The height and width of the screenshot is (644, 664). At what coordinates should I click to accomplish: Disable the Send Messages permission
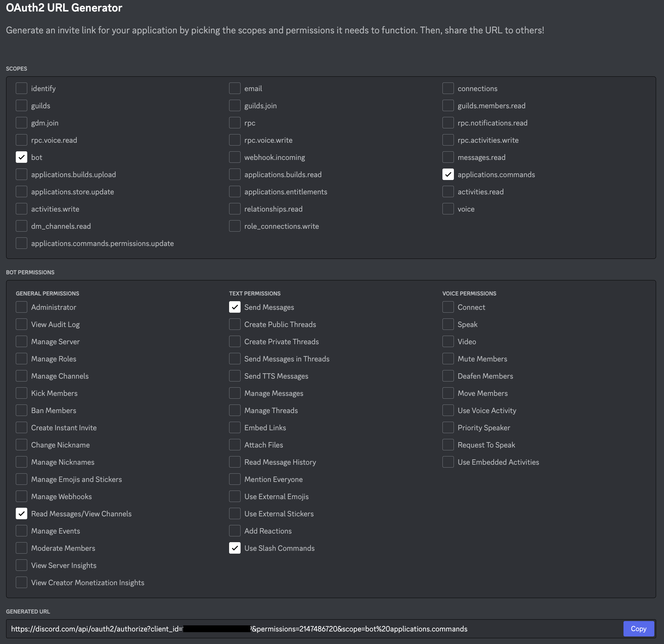[235, 307]
